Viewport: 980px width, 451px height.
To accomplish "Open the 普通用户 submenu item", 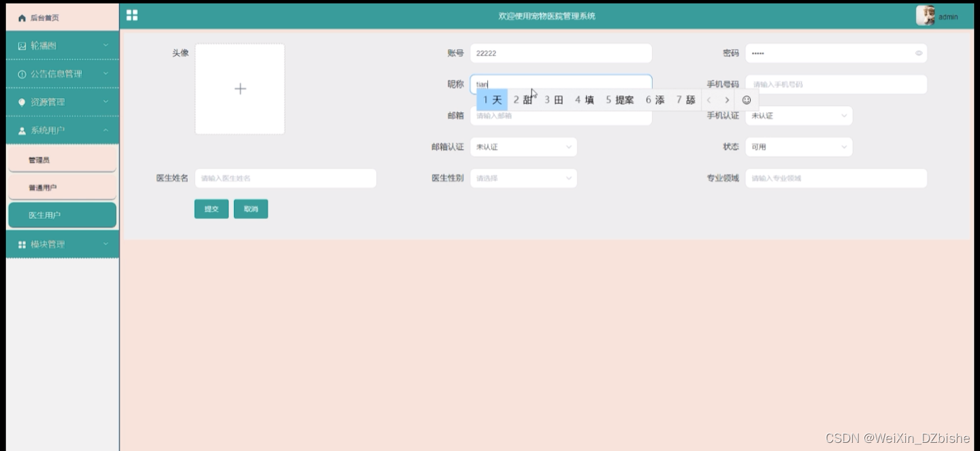I will (63, 188).
